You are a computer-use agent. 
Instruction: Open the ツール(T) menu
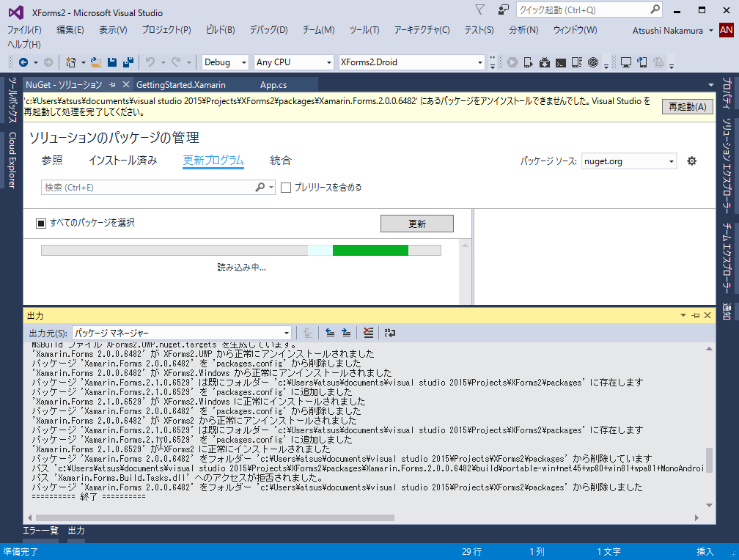pos(364,30)
